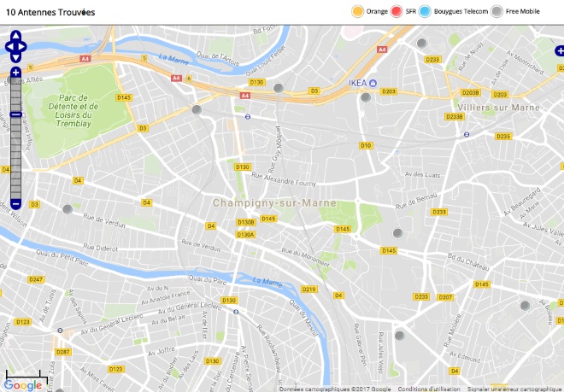Select the antenna marker near IKEA
Screen dimensions: 564x392
pos(366,97)
